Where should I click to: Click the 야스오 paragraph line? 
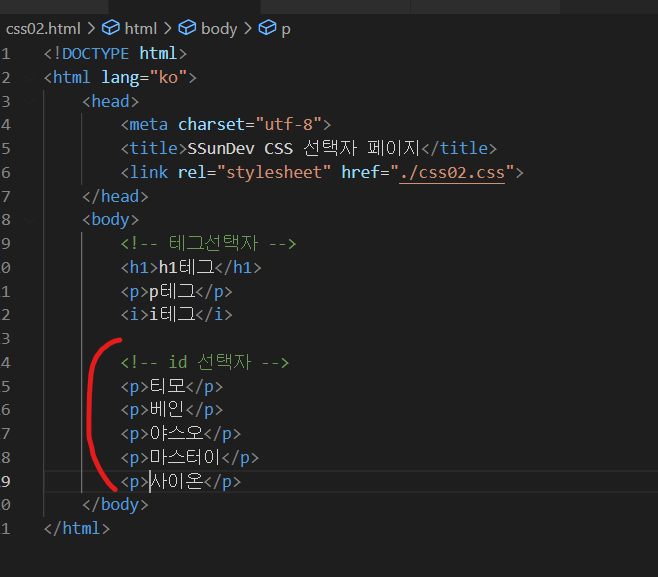[x=181, y=433]
